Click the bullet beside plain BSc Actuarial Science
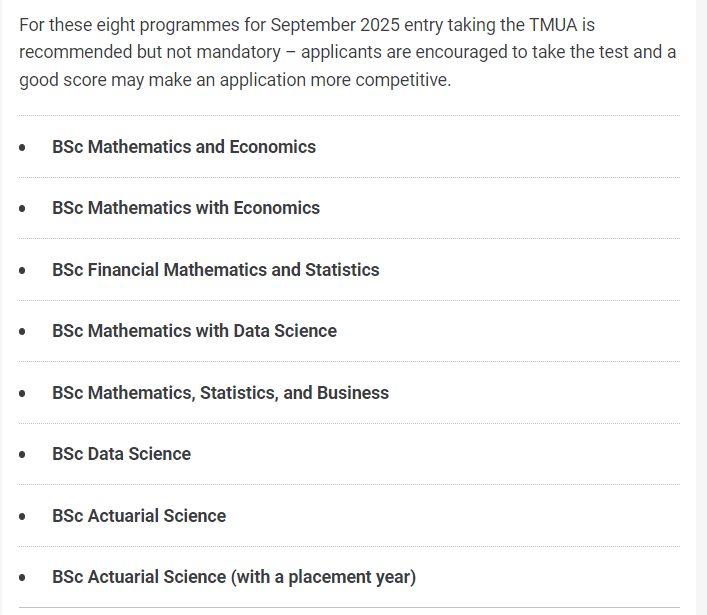Viewport: 707px width, 615px height. click(x=22, y=516)
